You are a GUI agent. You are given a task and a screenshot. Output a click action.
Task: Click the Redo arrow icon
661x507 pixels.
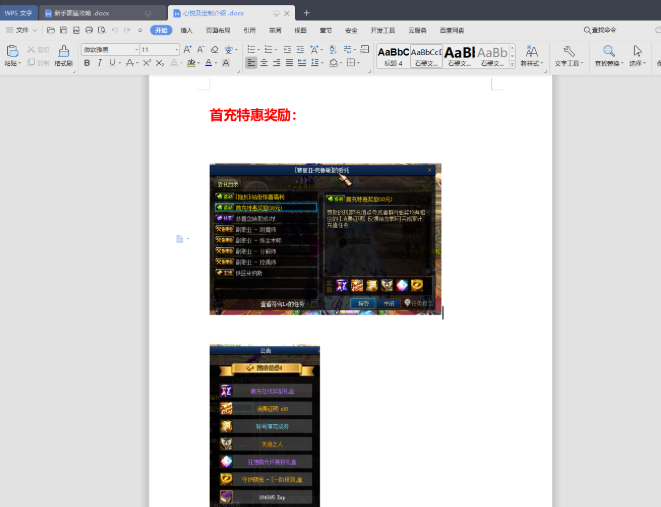[x=127, y=30]
